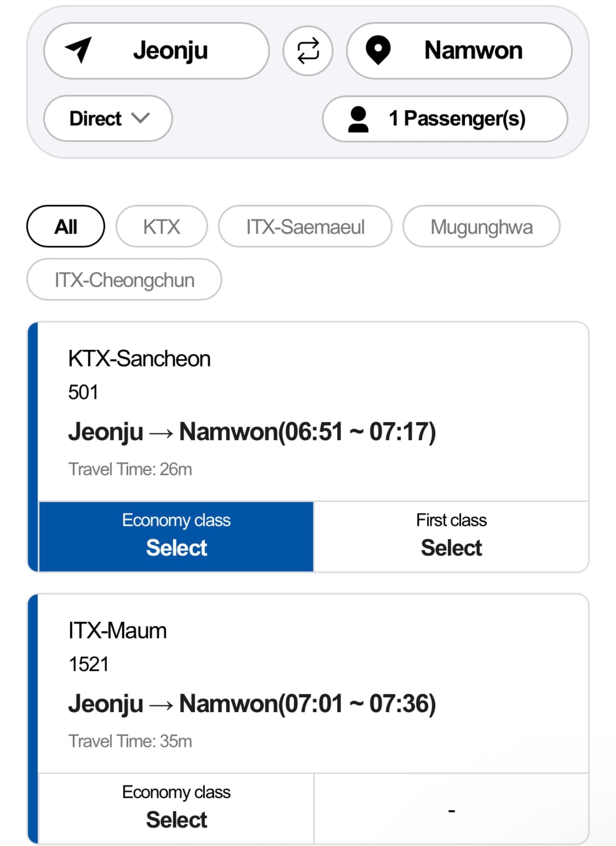Click the destination pin icon
The height and width of the screenshot is (846, 616).
378,50
